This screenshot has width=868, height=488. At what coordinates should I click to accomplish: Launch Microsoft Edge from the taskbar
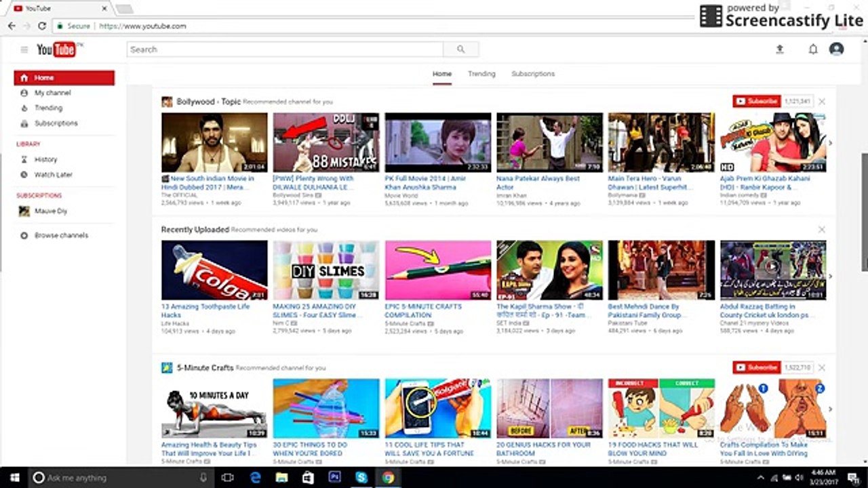[256, 477]
